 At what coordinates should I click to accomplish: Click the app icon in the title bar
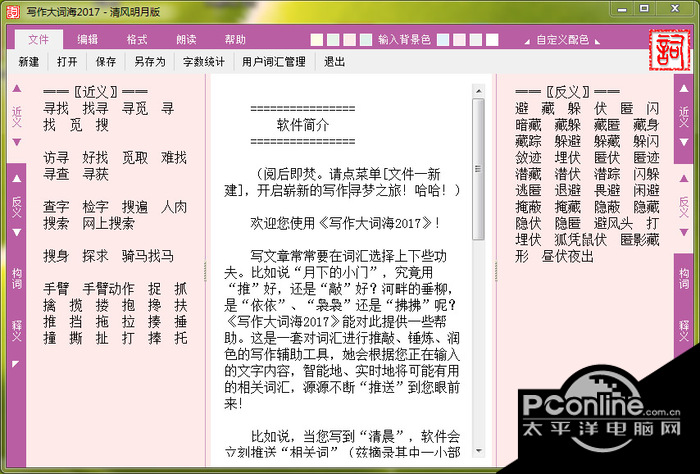click(x=13, y=12)
